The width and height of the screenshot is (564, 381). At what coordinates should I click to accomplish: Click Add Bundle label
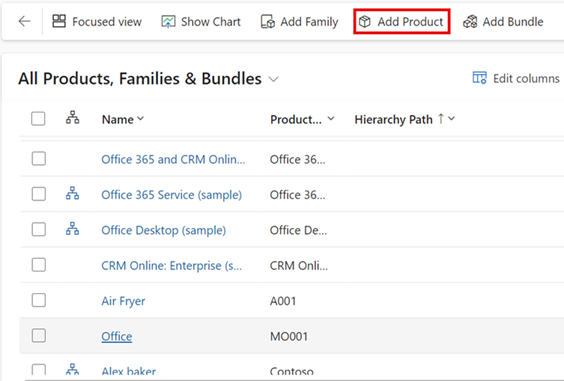click(x=513, y=22)
